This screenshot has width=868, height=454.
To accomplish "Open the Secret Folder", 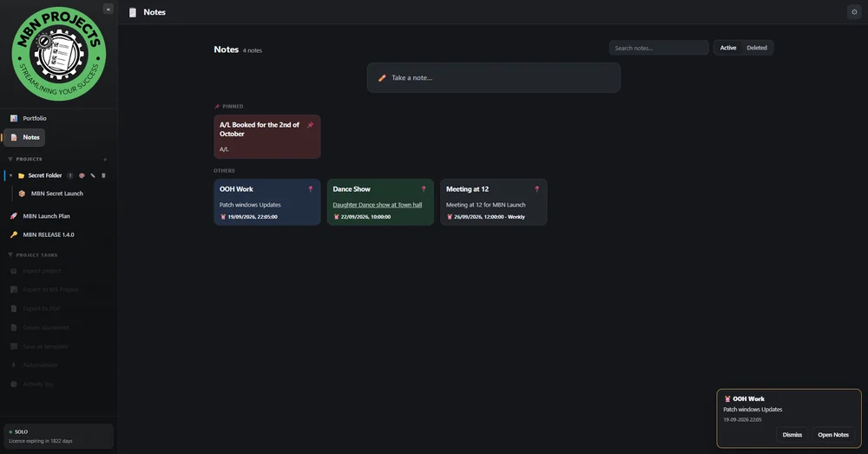I will click(x=45, y=175).
